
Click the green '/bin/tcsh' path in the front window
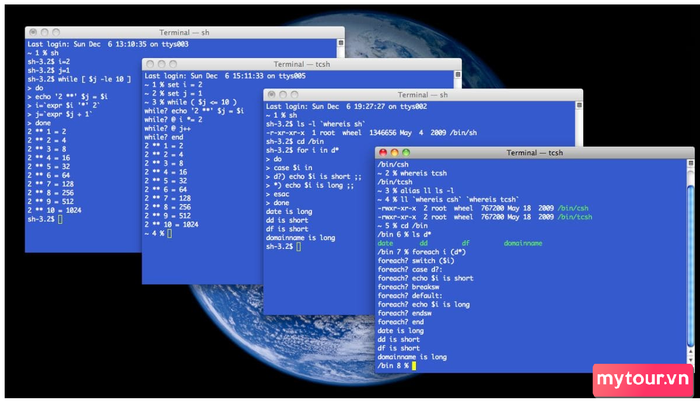575,217
